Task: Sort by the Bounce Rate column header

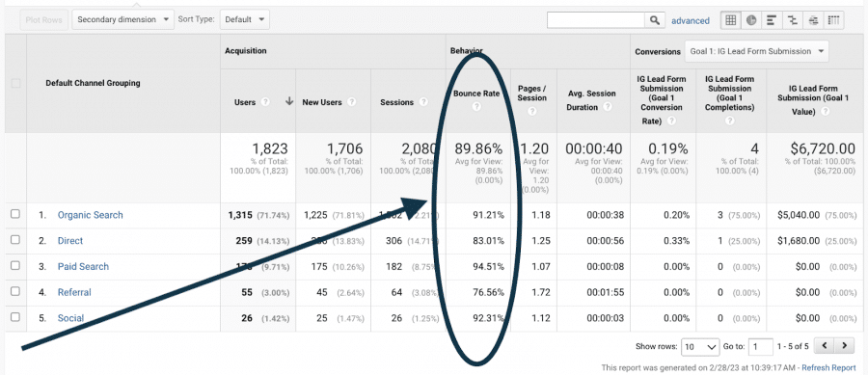Action: pos(476,94)
